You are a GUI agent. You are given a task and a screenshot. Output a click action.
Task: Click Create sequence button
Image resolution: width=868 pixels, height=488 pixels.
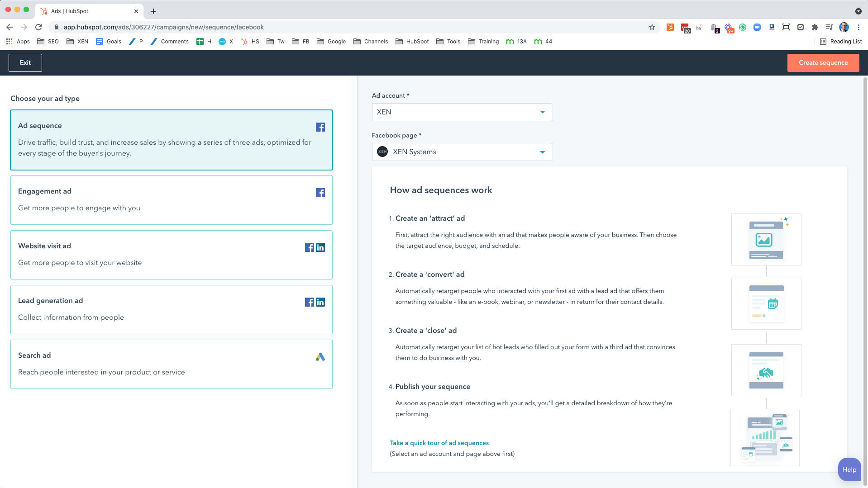pyautogui.click(x=823, y=63)
